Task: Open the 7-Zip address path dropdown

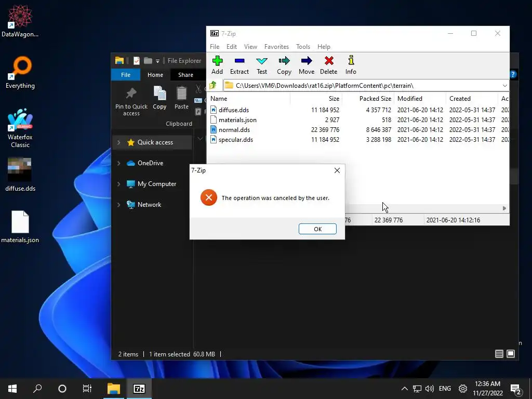Action: click(x=504, y=86)
